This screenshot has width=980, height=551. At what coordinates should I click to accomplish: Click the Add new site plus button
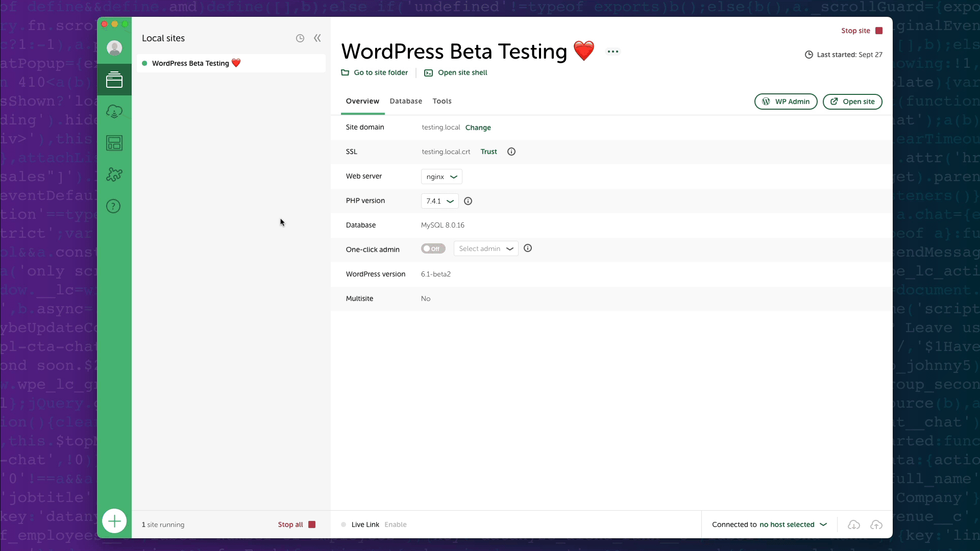114,521
